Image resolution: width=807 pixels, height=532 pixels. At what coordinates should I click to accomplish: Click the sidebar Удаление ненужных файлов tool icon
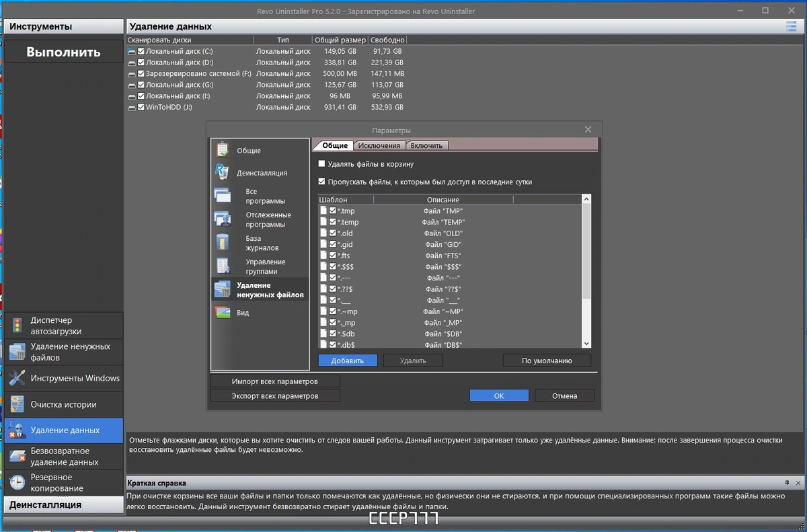tap(17, 352)
